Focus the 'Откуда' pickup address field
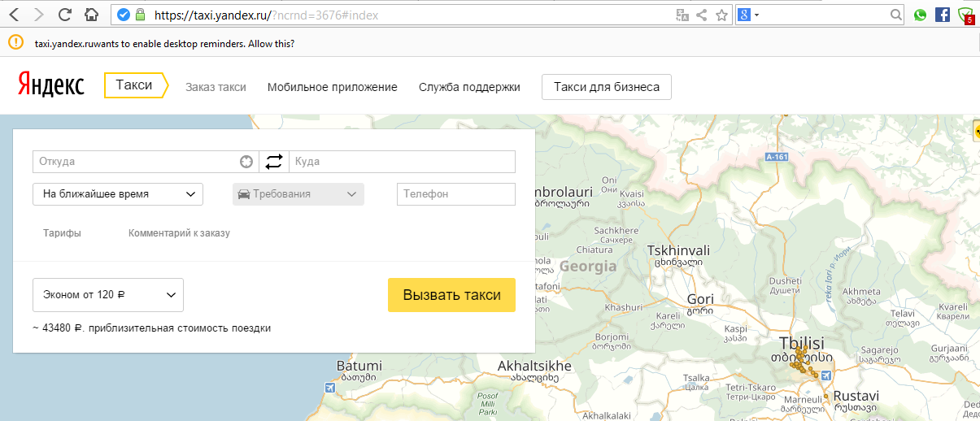Image resolution: width=980 pixels, height=421 pixels. tap(136, 162)
